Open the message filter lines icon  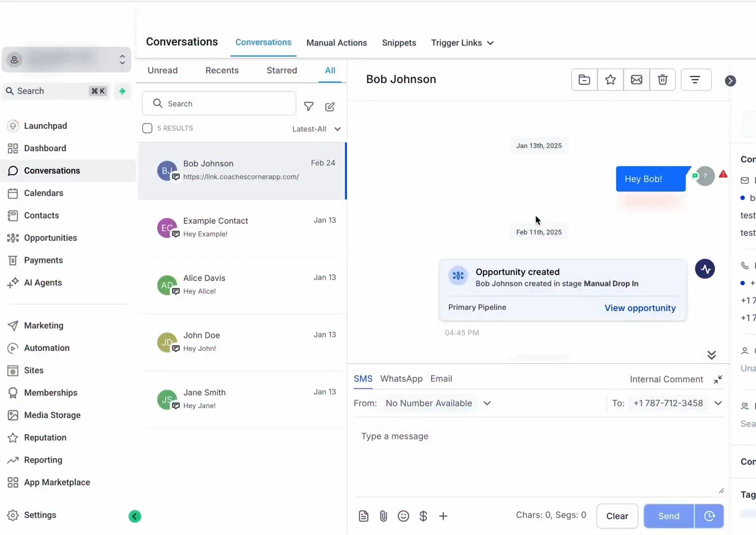pyautogui.click(x=696, y=80)
